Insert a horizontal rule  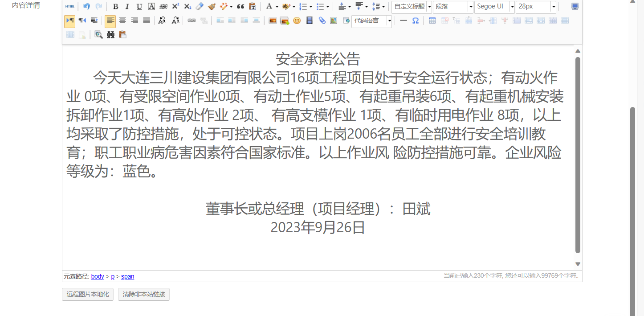point(404,21)
